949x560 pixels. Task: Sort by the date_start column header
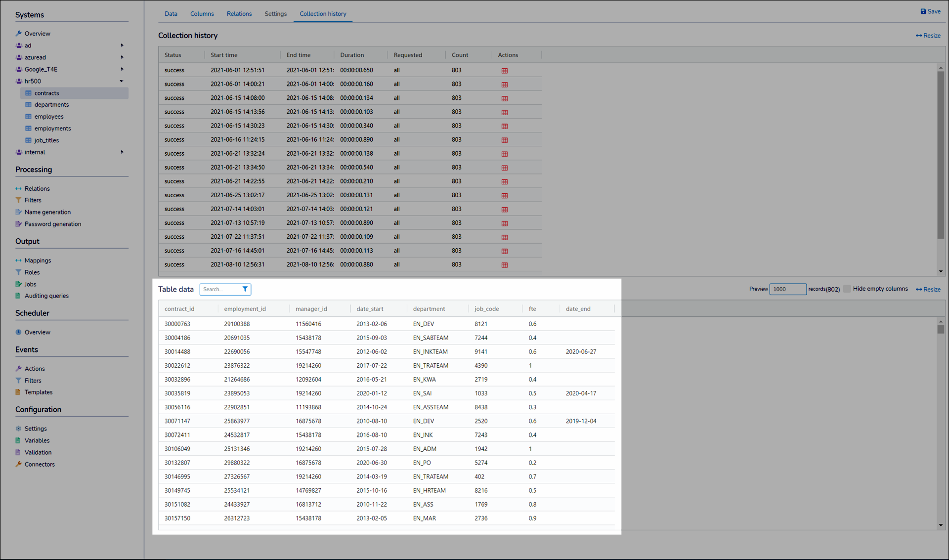370,309
